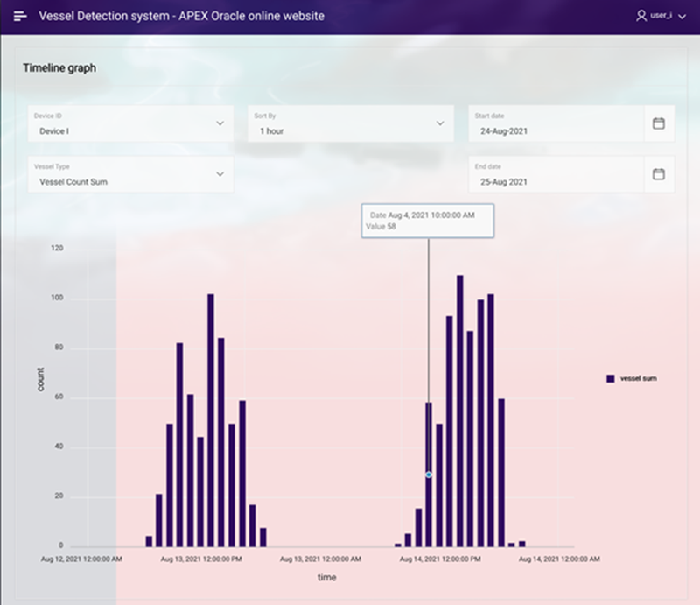Click the chart tooltip showing Value 58
Image resolution: width=700 pixels, height=605 pixels.
(428, 220)
